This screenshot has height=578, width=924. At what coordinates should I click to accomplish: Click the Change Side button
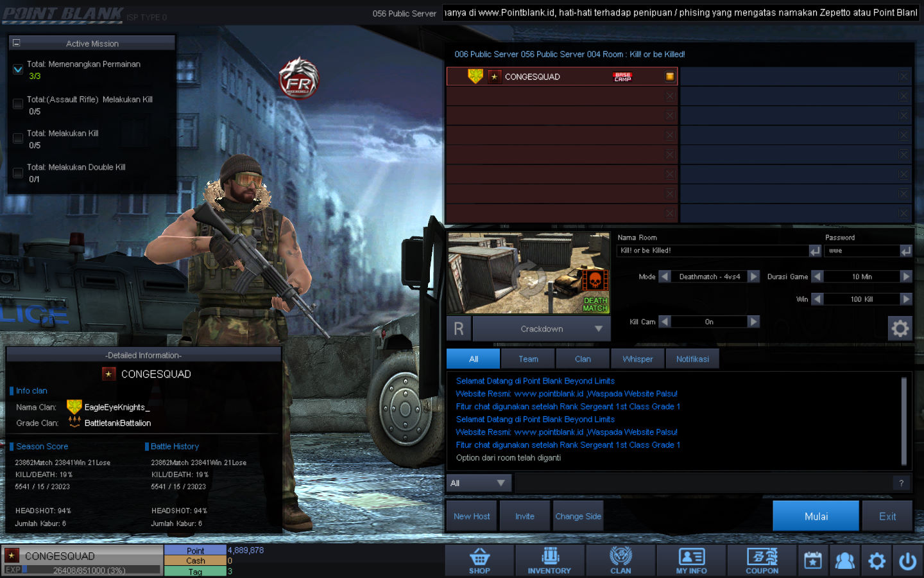(x=578, y=516)
